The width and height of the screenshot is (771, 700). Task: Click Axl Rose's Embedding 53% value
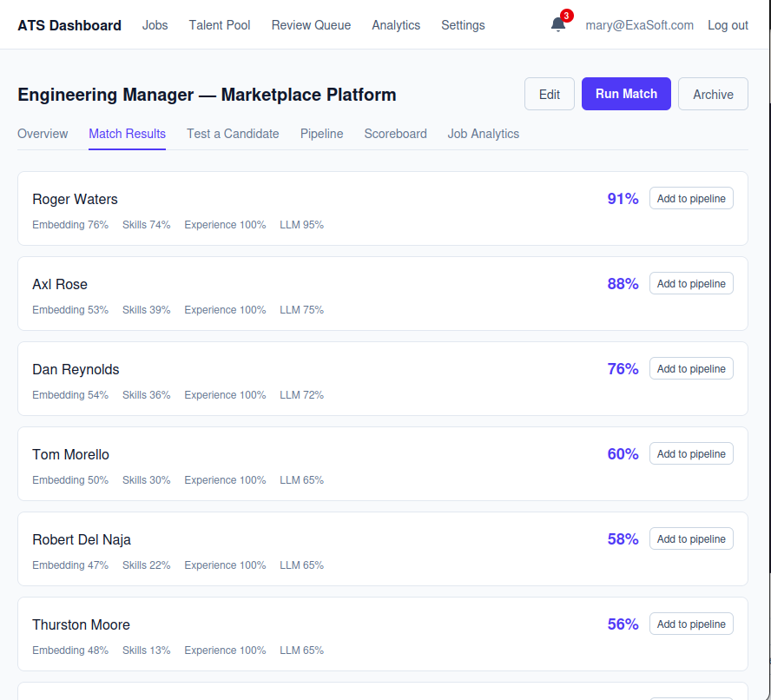point(70,310)
